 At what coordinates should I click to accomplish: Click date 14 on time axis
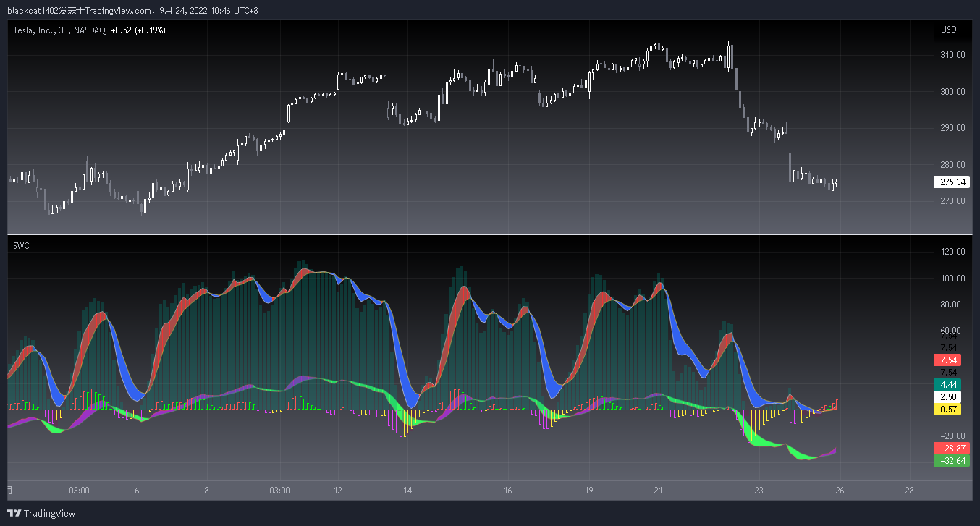407,491
